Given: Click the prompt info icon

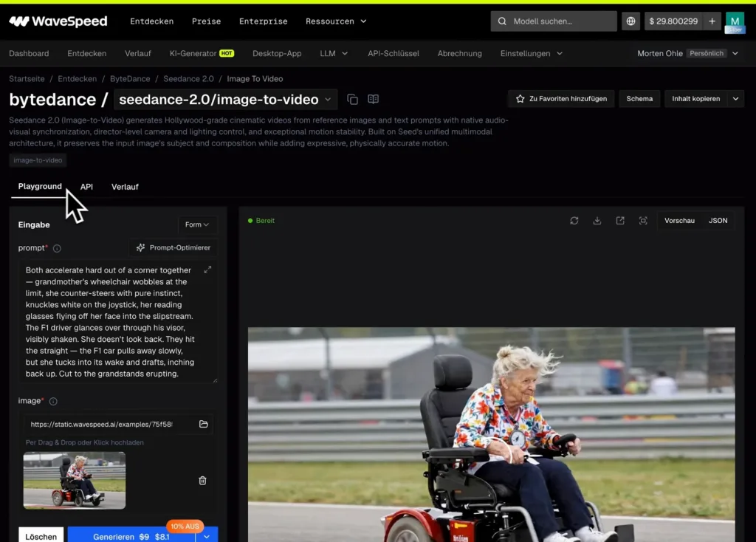Looking at the screenshot, I should 57,248.
